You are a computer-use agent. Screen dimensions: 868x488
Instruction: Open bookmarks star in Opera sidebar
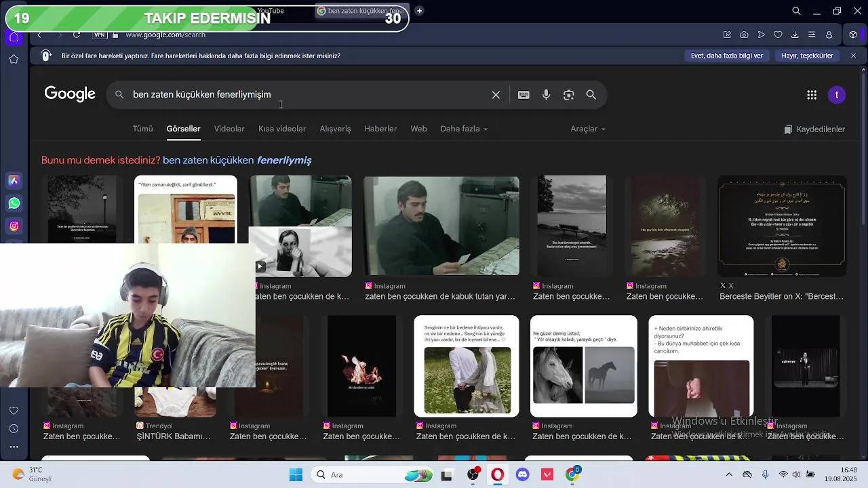coord(14,60)
